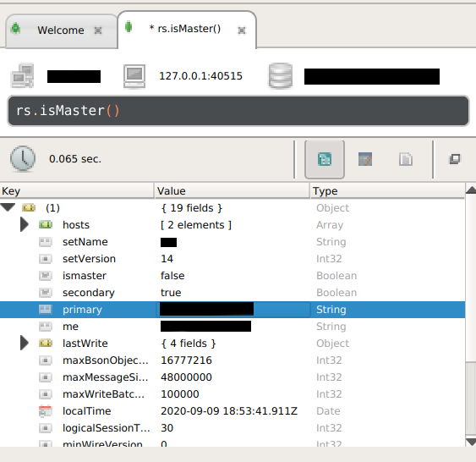
Task: Click the maxBsonObjec... int icon
Action: coord(46,360)
